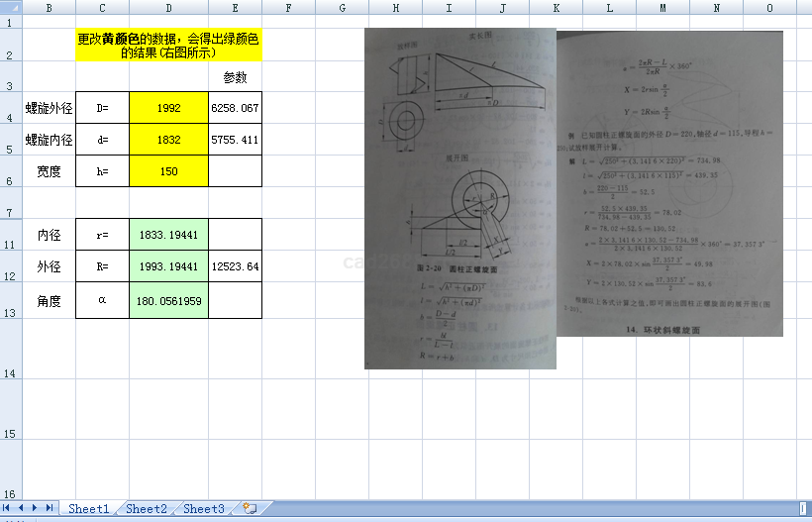The width and height of the screenshot is (812, 522).
Task: Select column H header
Action: (395, 8)
